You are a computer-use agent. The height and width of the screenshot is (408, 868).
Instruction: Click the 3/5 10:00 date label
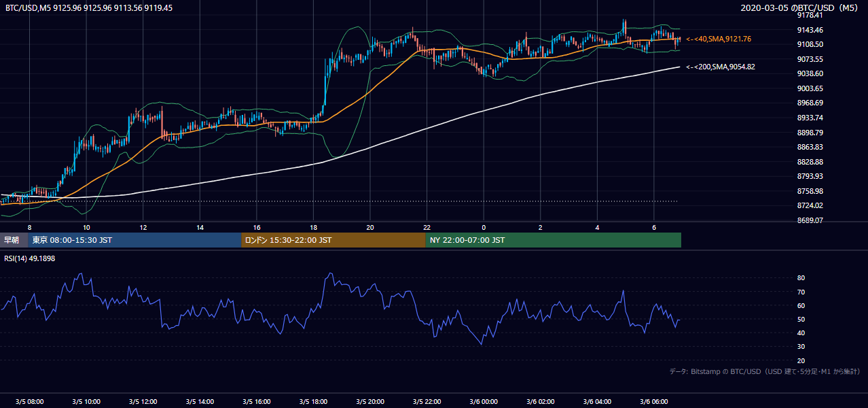(86, 402)
